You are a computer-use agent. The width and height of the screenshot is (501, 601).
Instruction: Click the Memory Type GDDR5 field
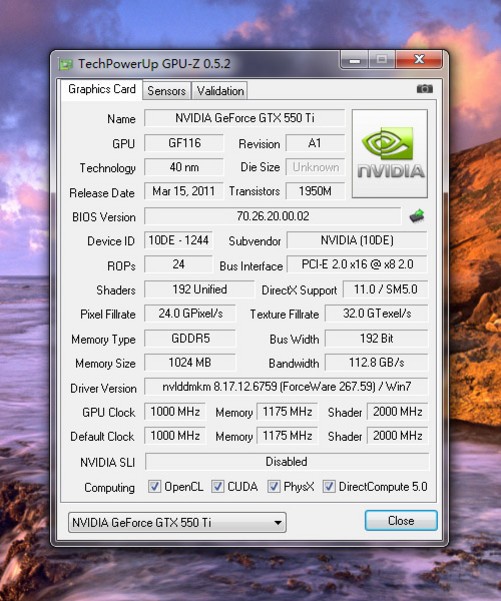click(190, 338)
